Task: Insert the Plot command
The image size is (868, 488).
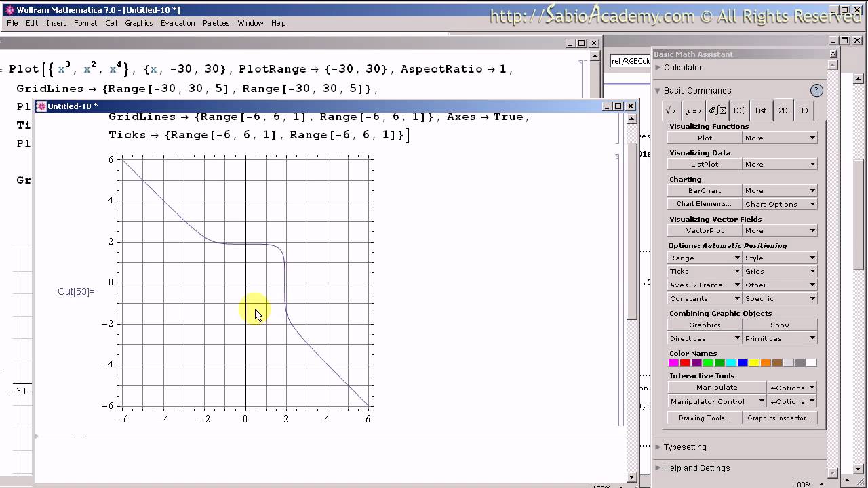Action: [705, 138]
